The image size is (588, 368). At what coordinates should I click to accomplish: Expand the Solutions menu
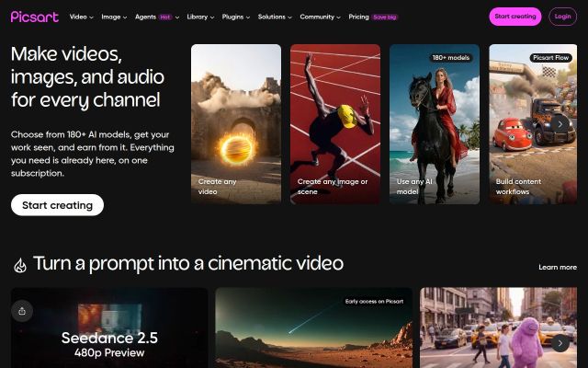pos(275,17)
